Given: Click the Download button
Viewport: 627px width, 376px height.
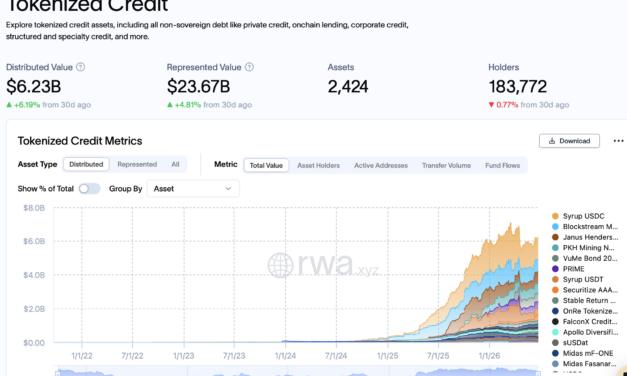Looking at the screenshot, I should [x=569, y=141].
